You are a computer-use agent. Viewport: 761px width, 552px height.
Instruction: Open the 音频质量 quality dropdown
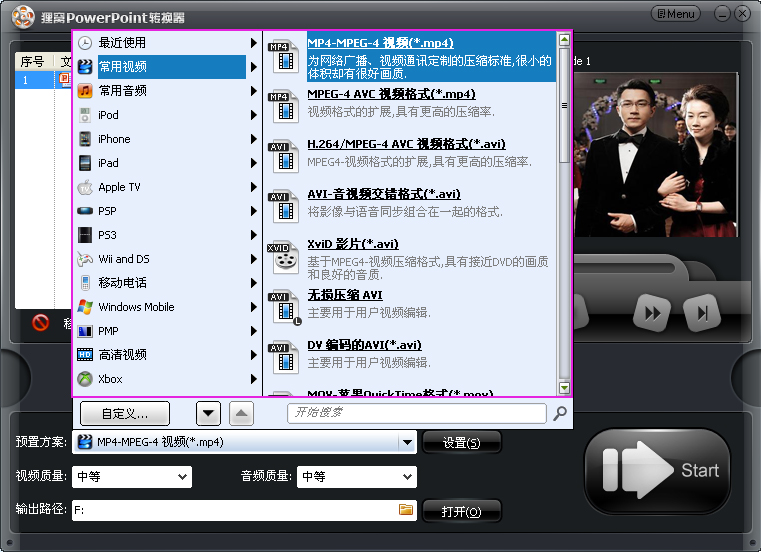[x=407, y=477]
